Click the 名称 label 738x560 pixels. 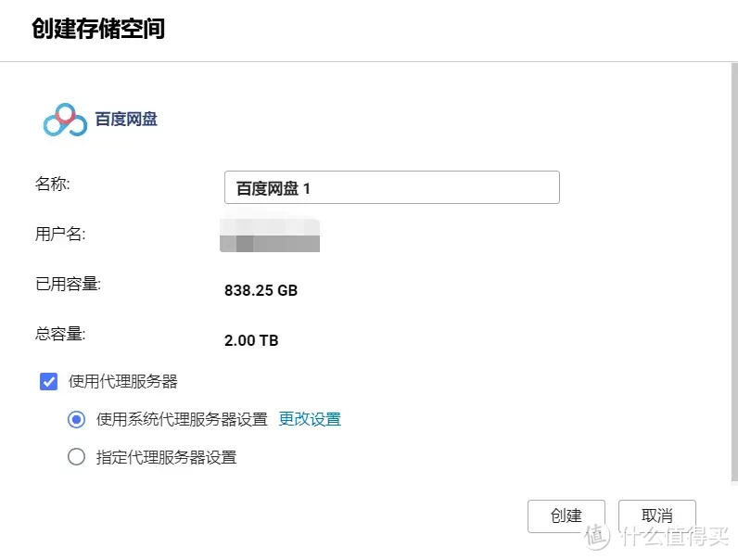(52, 184)
